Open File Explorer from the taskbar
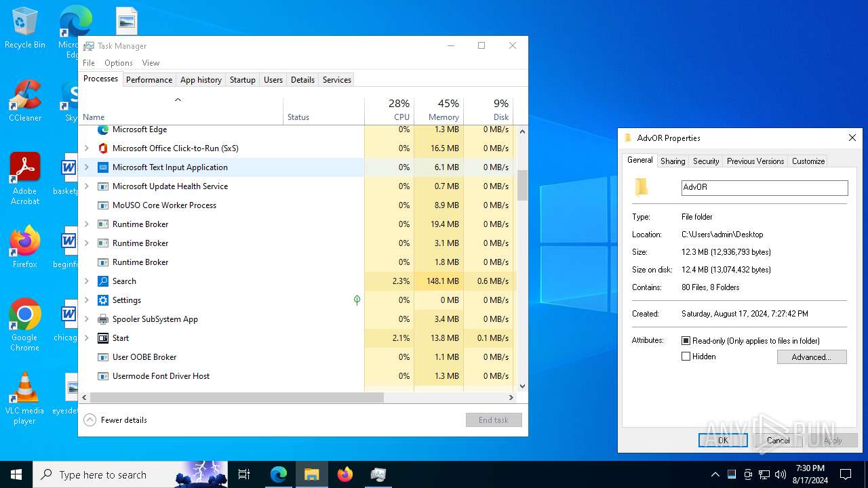 312,474
